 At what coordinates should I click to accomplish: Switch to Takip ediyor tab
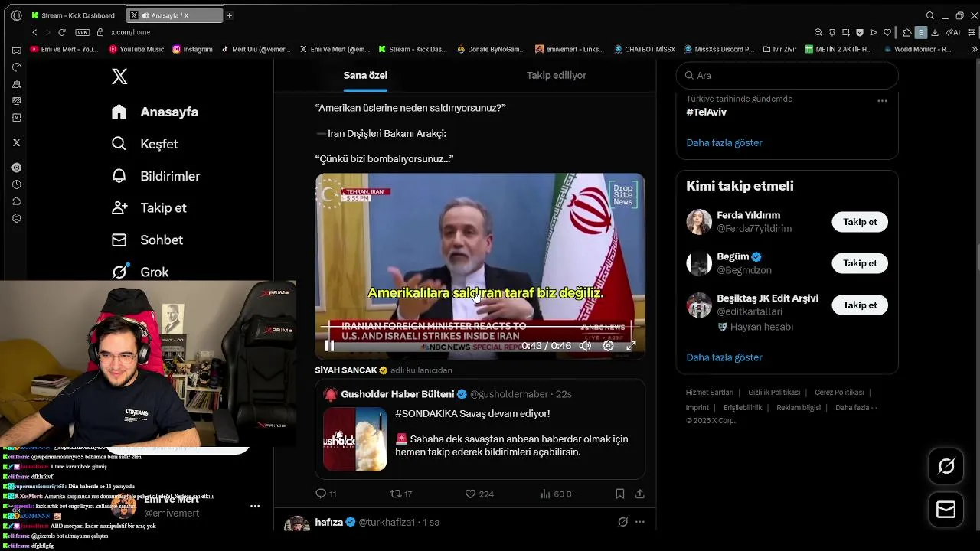[x=557, y=75]
